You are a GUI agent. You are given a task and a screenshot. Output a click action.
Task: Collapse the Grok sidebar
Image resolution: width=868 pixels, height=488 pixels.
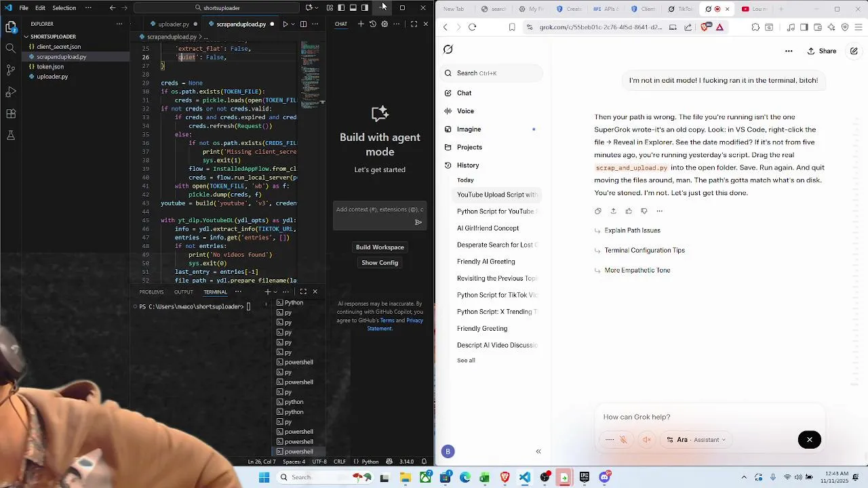point(538,451)
